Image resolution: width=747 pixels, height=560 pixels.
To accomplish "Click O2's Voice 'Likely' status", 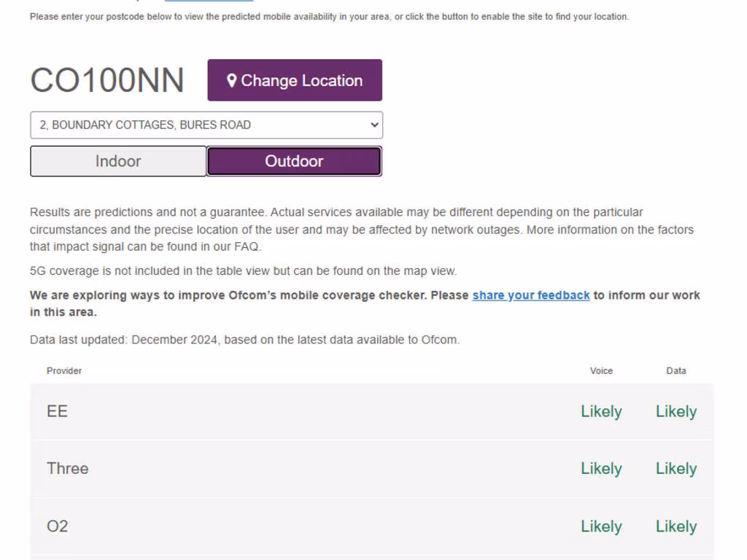I will [601, 526].
